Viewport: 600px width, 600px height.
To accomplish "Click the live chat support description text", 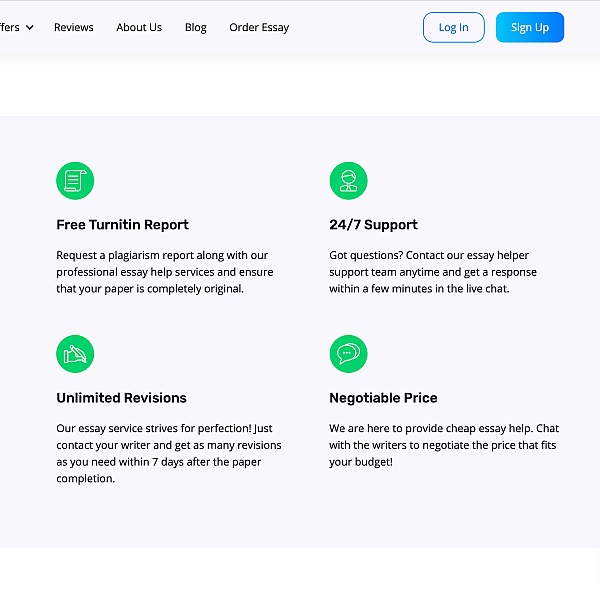I will (433, 272).
